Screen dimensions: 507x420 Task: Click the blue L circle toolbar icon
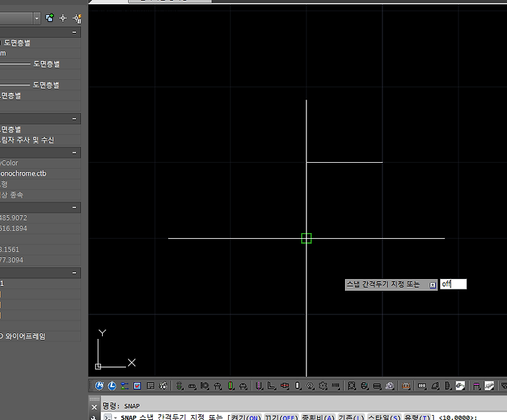(x=112, y=385)
